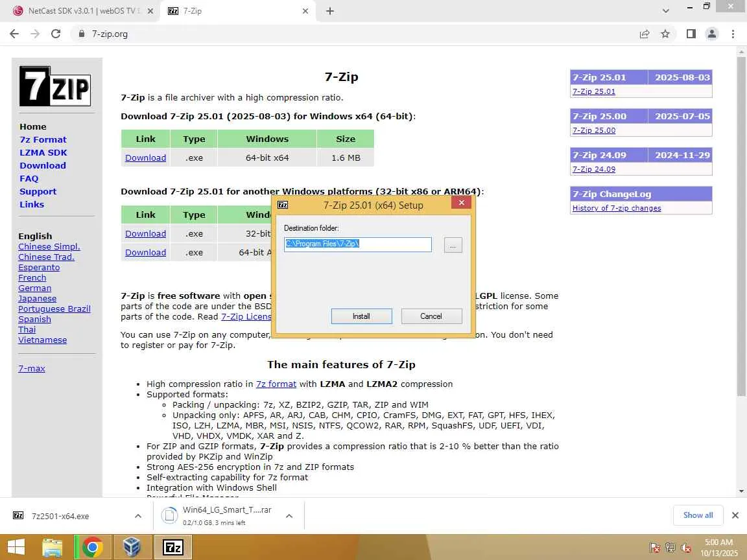Open tab search chevron in title bar
This screenshot has width=747, height=560.
(x=665, y=11)
